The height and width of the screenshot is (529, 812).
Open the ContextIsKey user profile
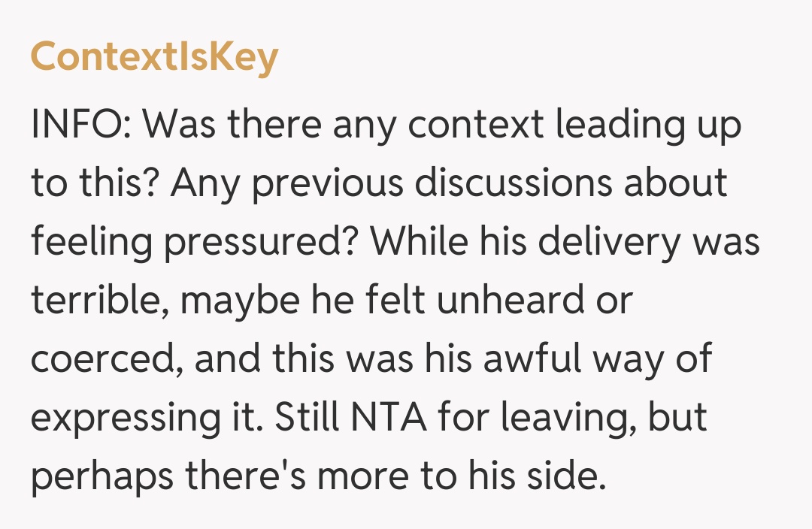tap(154, 58)
